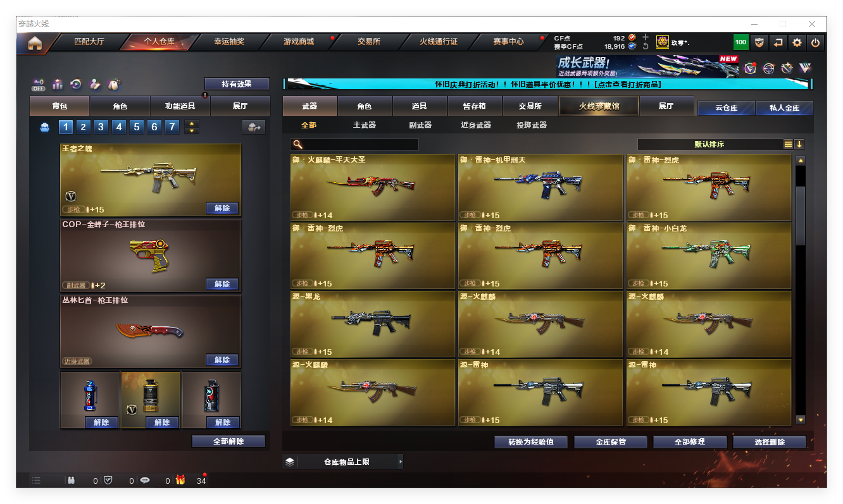Switch to the 主武器 filter tab

coord(365,125)
